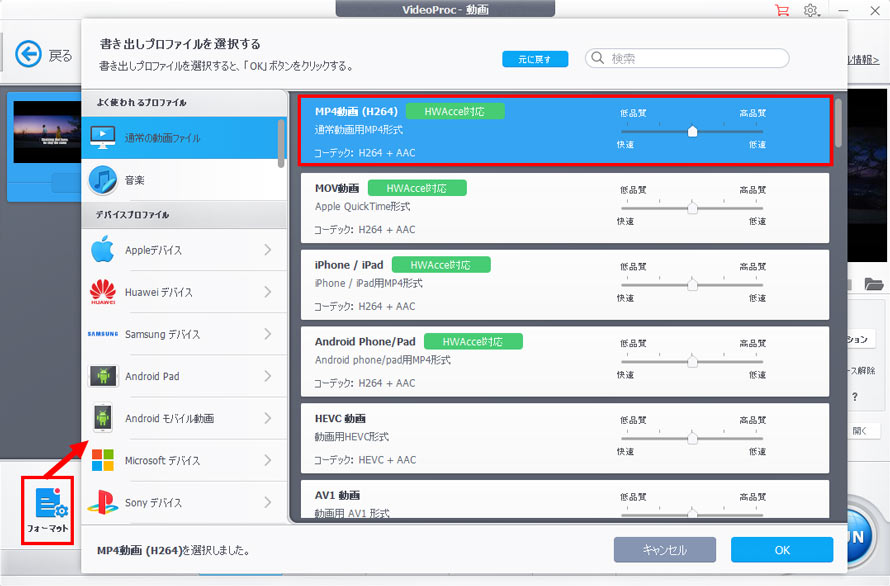Click the HWAcce badge on iPhone / iPad profile
The image size is (890, 586).
coord(441,265)
